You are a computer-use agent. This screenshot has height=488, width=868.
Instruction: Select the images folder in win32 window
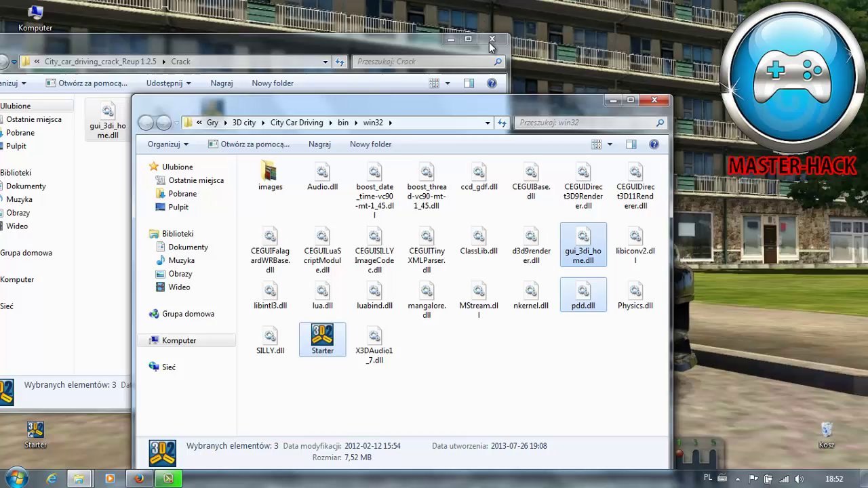pyautogui.click(x=270, y=177)
